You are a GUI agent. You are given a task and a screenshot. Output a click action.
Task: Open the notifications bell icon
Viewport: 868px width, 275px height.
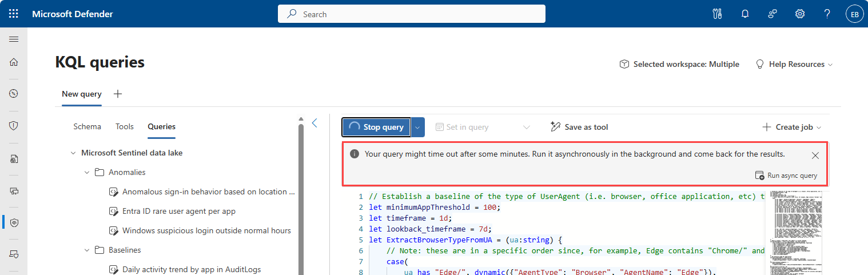coord(744,14)
